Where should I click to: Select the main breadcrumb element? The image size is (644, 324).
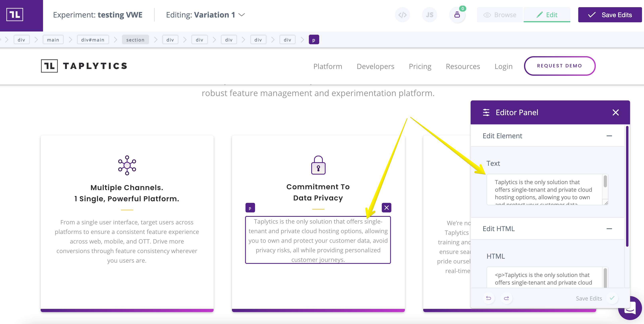53,39
